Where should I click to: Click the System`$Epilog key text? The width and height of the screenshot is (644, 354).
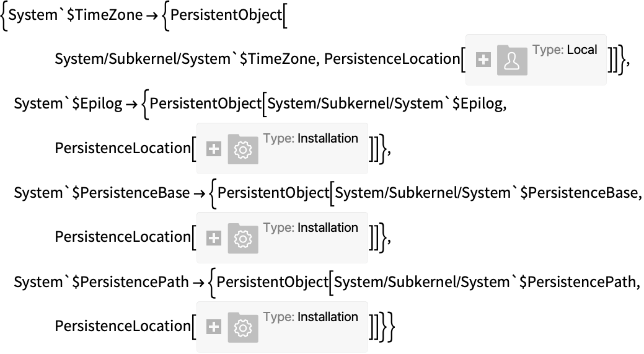pos(68,104)
